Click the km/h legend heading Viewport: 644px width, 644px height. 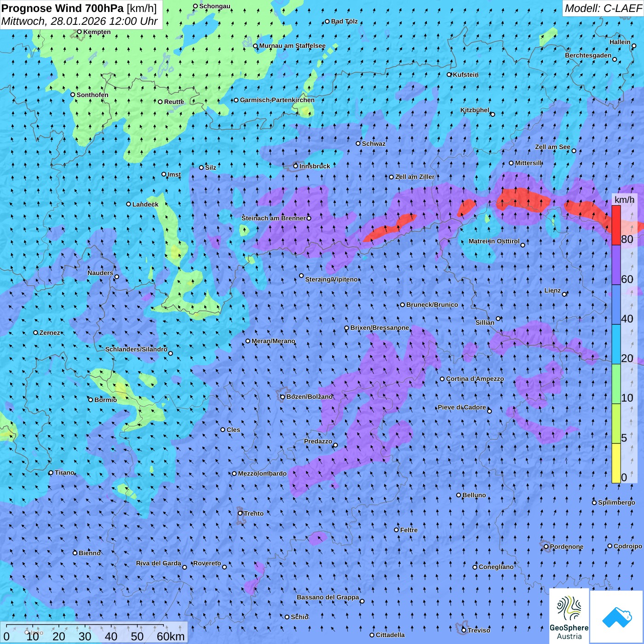(625, 199)
